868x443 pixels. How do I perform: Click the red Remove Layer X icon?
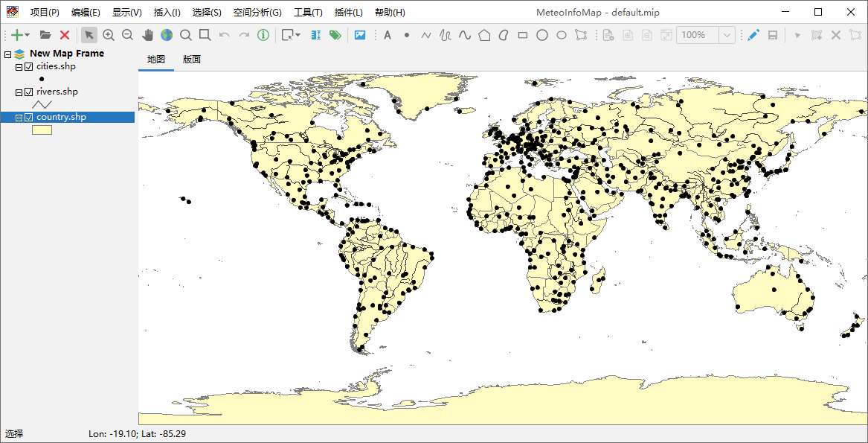pos(65,35)
